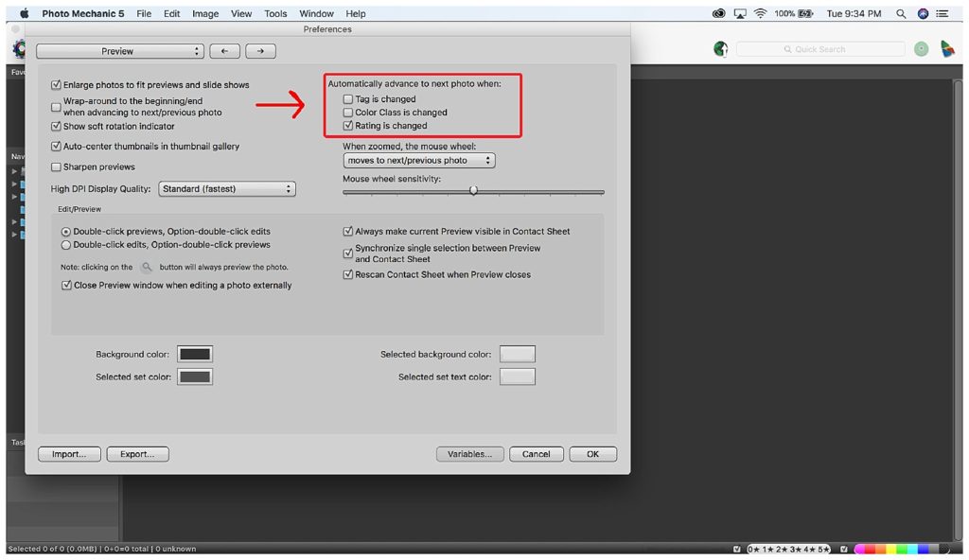The width and height of the screenshot is (969, 560).
Task: Toggle the color class filter checkbox in status bar
Action: pyautogui.click(x=843, y=549)
